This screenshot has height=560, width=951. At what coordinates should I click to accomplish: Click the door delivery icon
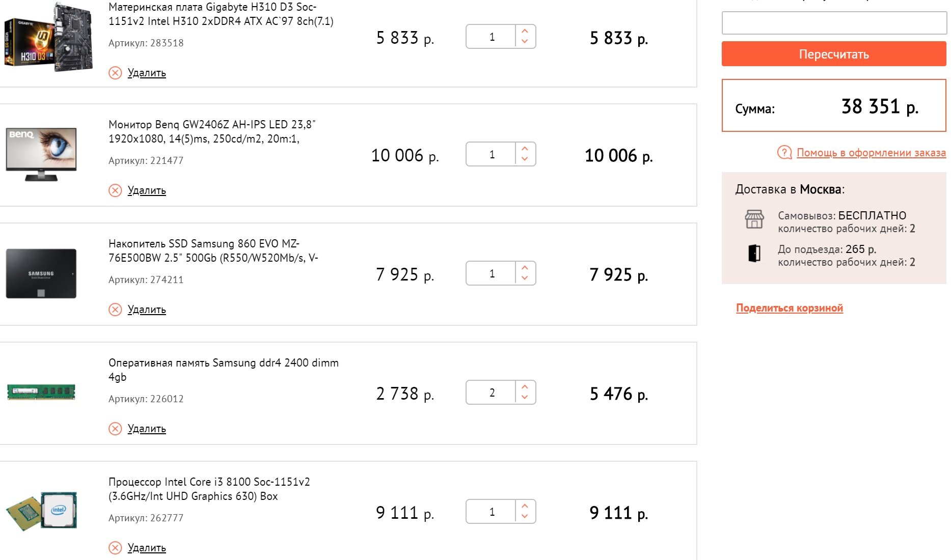tap(754, 253)
